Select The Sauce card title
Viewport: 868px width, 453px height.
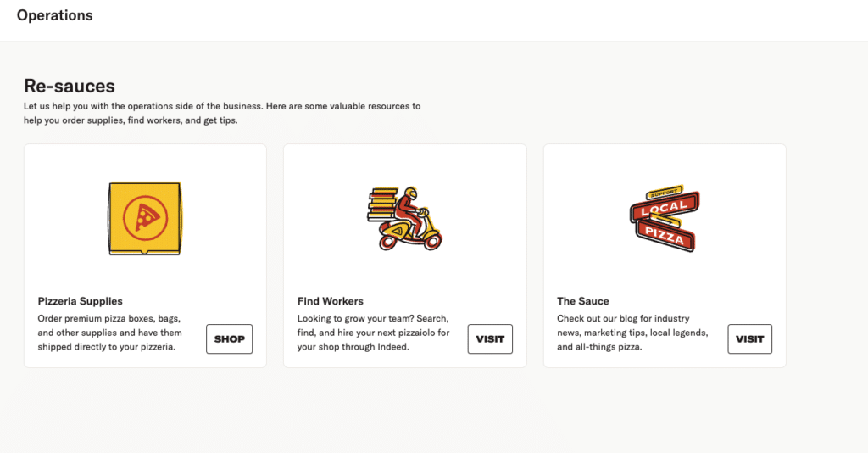point(583,301)
